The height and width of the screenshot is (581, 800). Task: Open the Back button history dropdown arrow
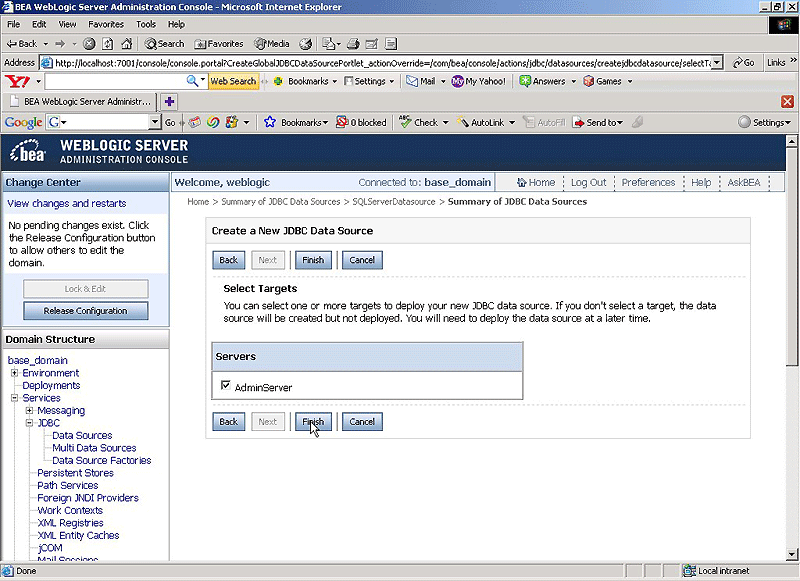point(45,44)
